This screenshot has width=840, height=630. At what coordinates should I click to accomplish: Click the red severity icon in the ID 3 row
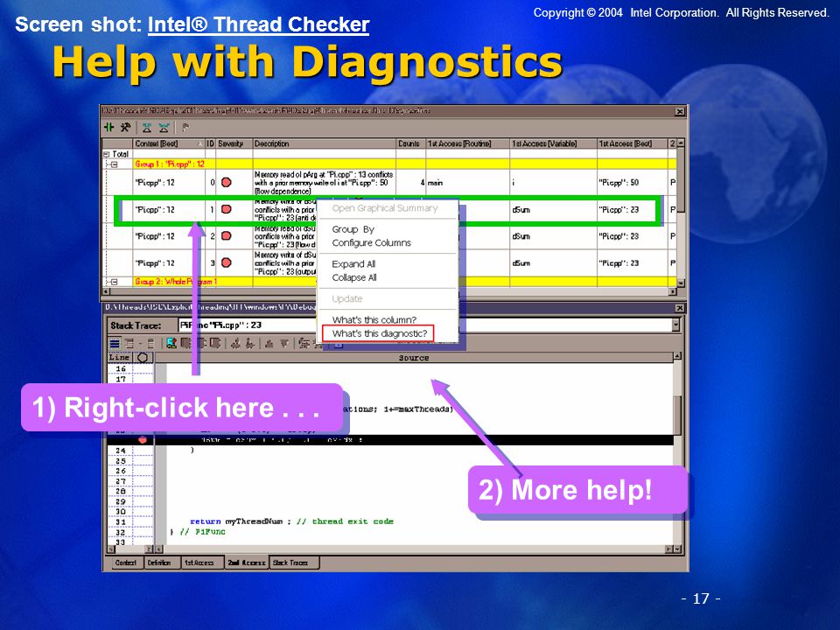coord(226,262)
